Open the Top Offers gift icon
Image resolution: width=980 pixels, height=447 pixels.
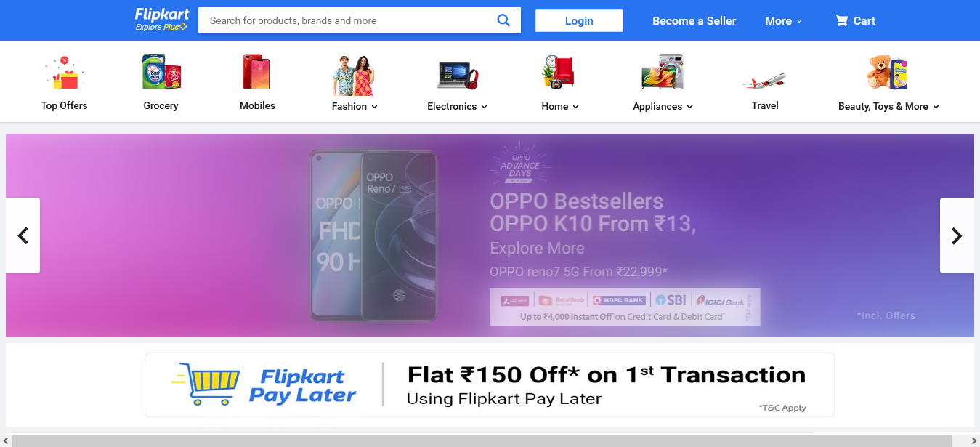(65, 72)
